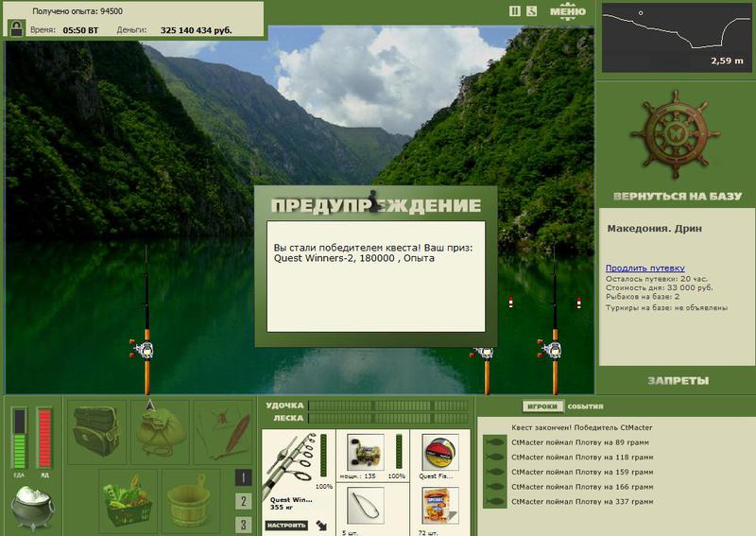Click the fish icon beside Плотву на 166 грамм
Image resolution: width=756 pixels, height=536 pixels.
tap(494, 487)
